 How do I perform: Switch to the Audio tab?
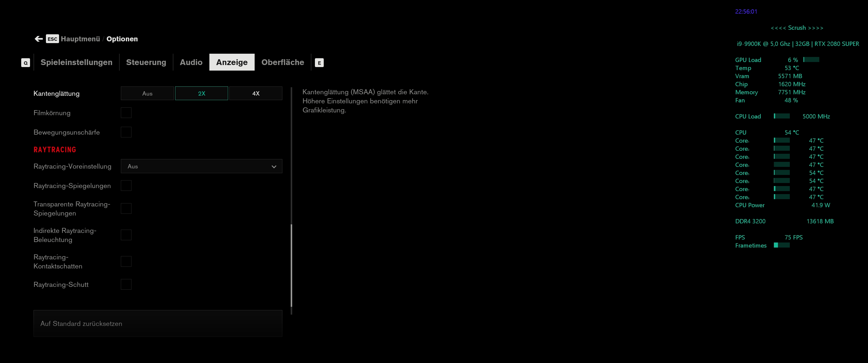click(x=191, y=62)
